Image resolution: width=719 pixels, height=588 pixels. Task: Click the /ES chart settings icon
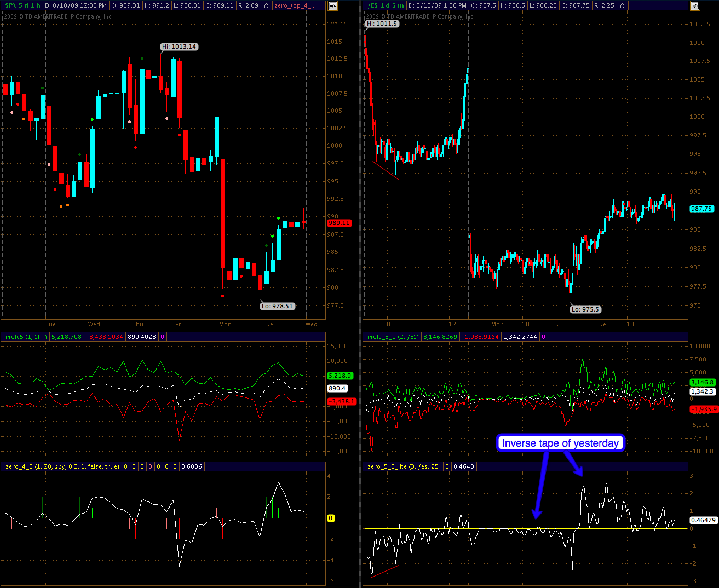coord(695,5)
